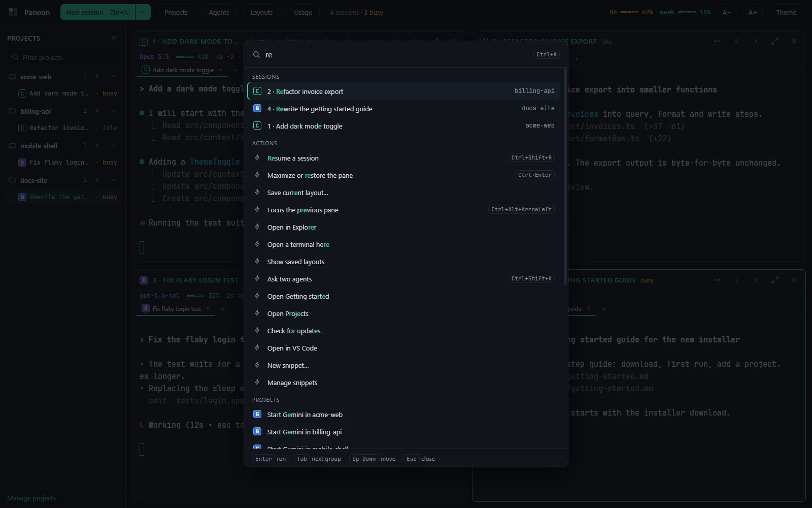Add a session to mobile-shell project

(97, 145)
